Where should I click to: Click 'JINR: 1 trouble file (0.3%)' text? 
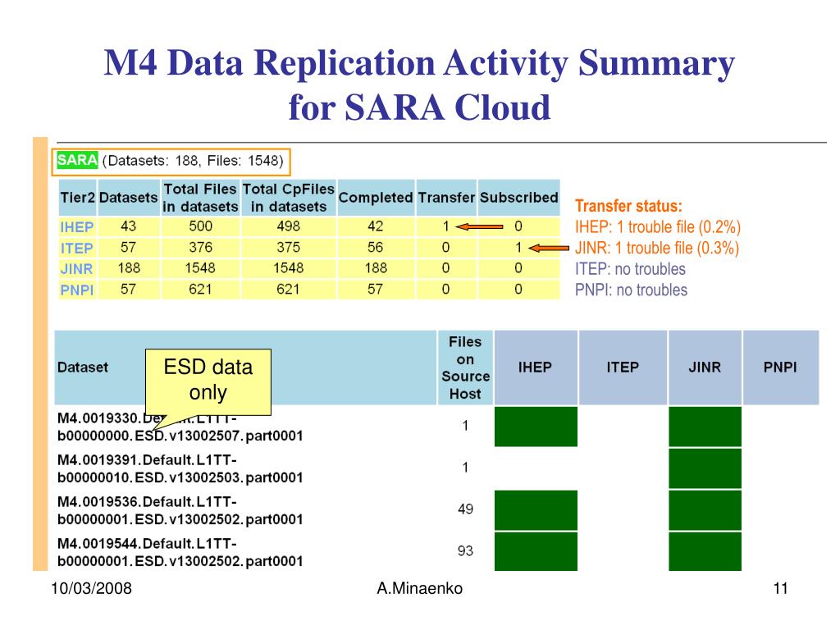point(657,248)
